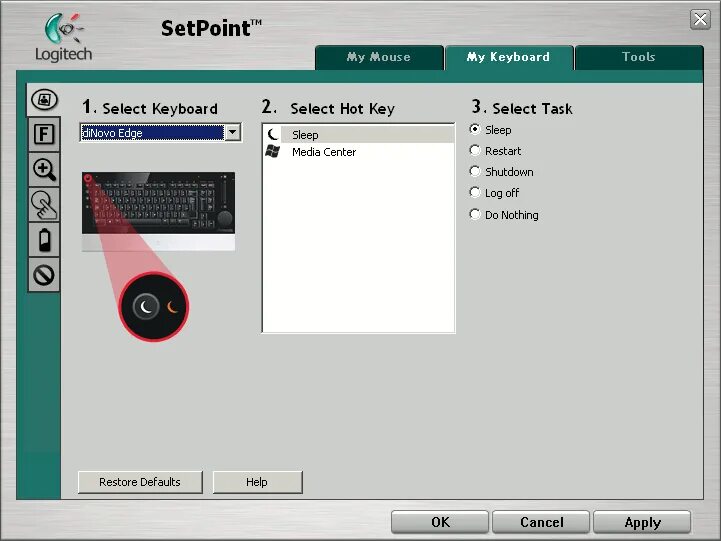Image resolution: width=721 pixels, height=541 pixels.
Task: Select the Media Center hot key row
Action: tap(358, 152)
